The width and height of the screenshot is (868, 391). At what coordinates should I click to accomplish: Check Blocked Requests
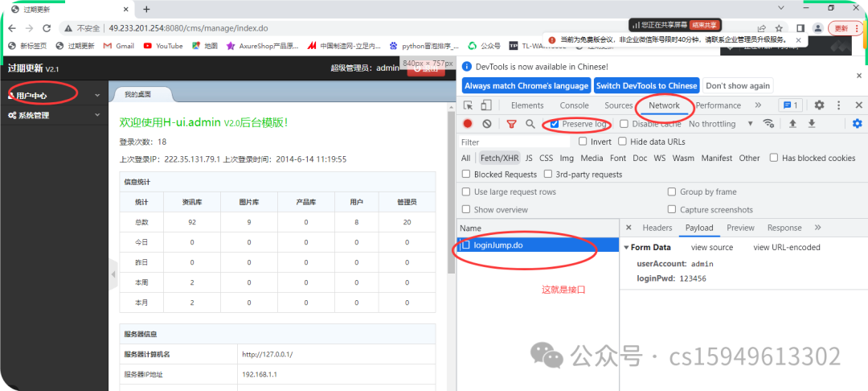point(466,175)
